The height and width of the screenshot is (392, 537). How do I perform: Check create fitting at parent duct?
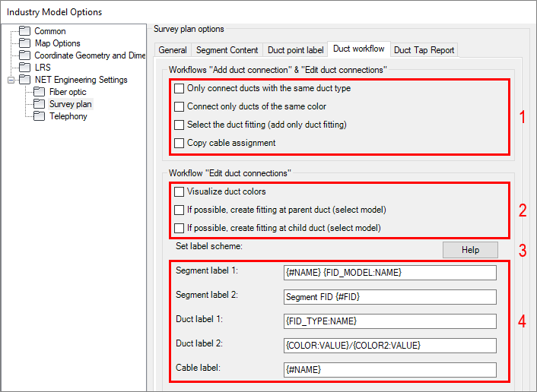179,210
